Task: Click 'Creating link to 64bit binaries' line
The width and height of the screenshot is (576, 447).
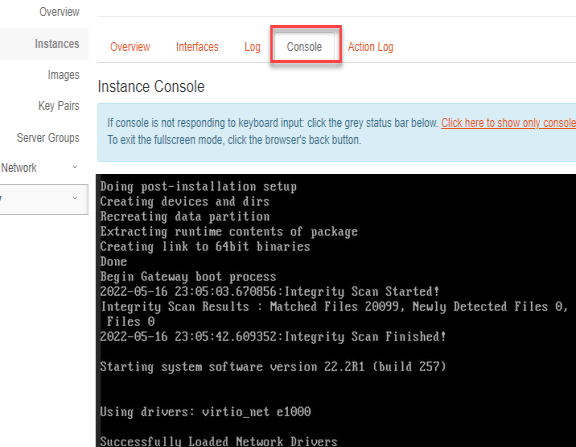Action: point(205,246)
